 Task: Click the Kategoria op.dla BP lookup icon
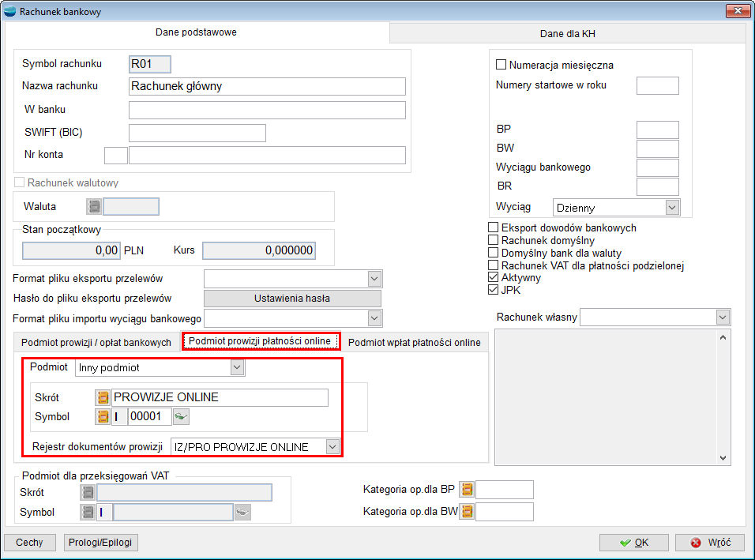[467, 490]
